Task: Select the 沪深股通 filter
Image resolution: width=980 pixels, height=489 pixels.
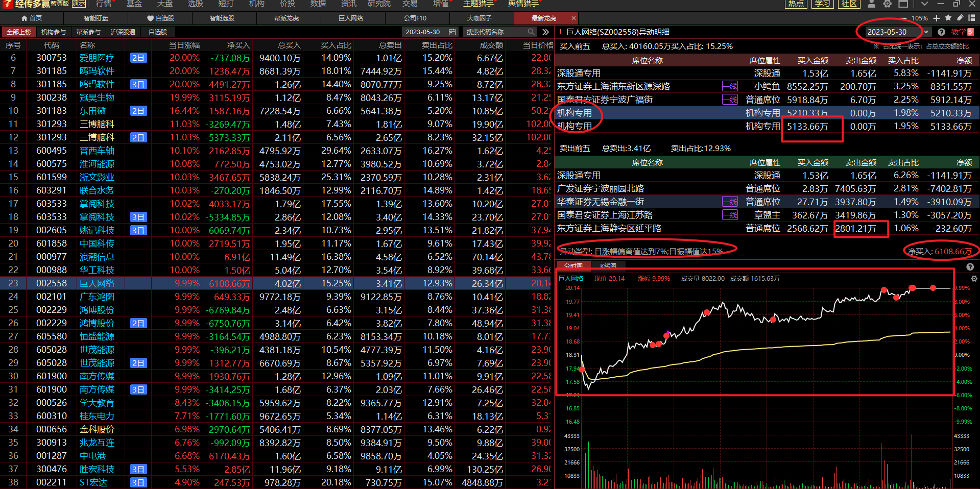Action: tap(123, 32)
